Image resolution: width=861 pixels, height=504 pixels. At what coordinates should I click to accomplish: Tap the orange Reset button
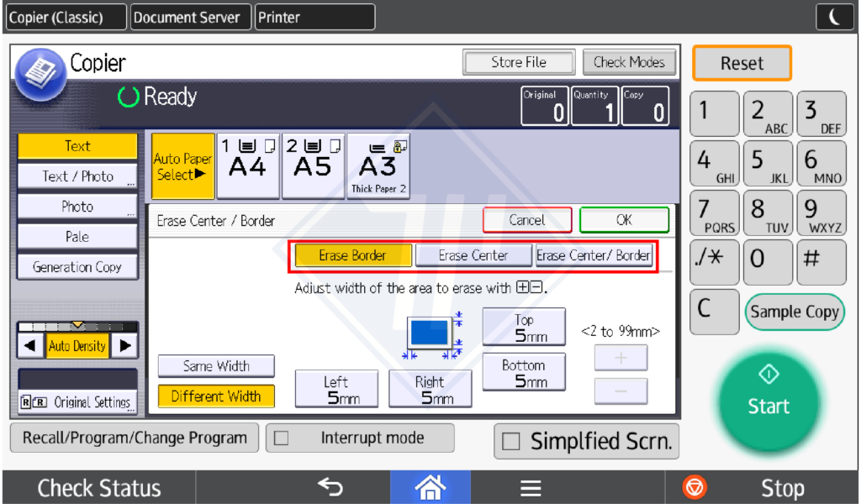tap(742, 63)
